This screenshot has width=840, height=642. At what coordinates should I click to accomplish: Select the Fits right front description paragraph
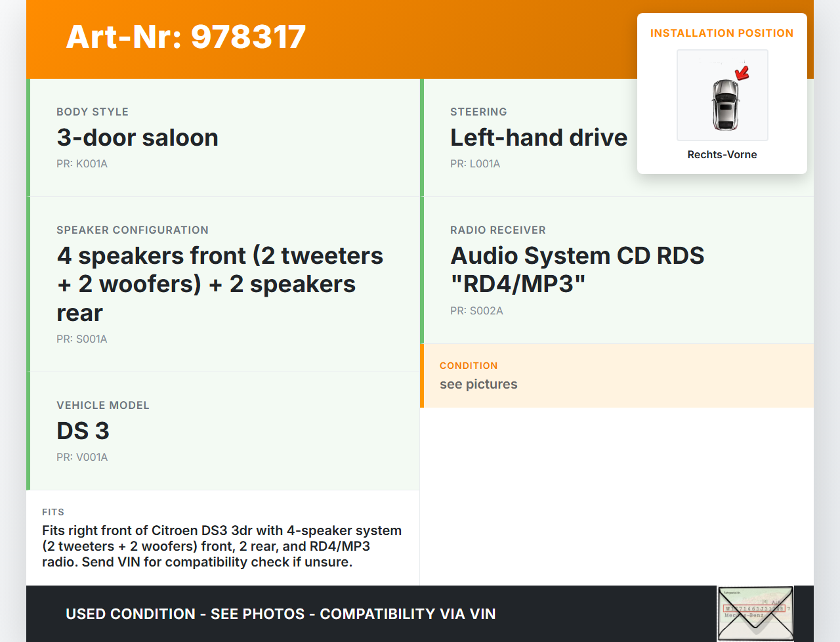[222, 546]
